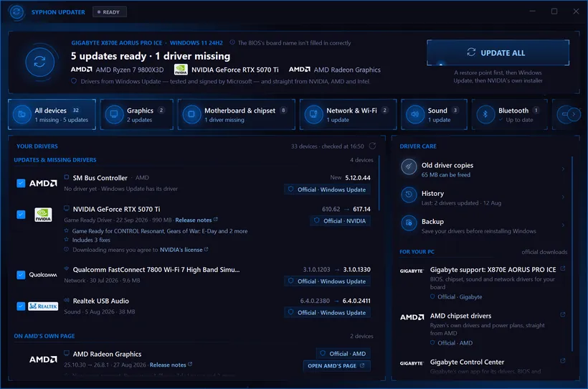Maximize the Syphon Updater window
The image size is (588, 389).
click(x=554, y=11)
